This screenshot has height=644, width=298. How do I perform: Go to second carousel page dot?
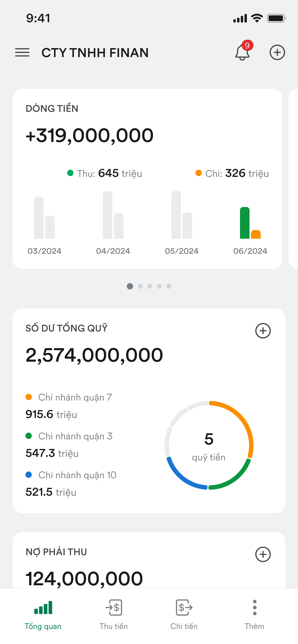click(x=140, y=286)
